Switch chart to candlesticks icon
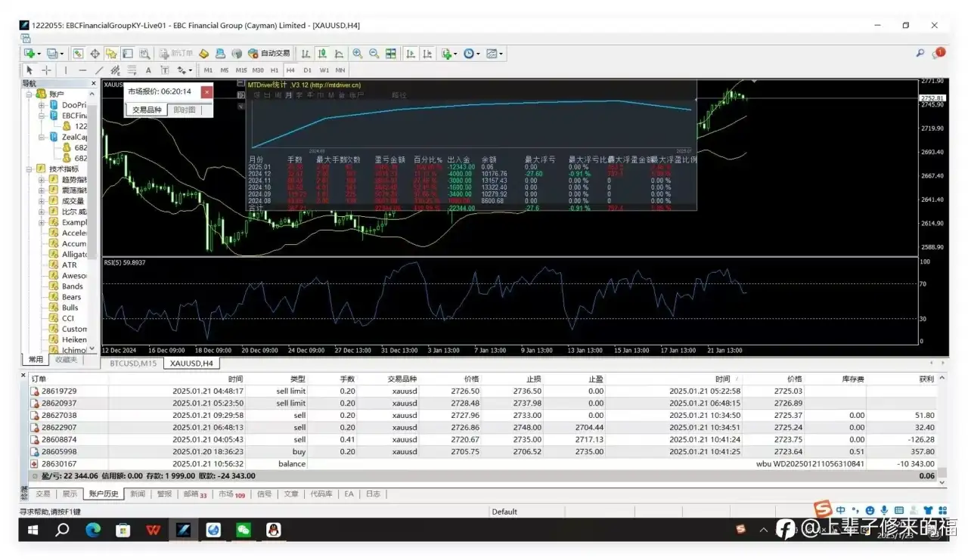Image resolution: width=968 pixels, height=560 pixels. tap(322, 54)
